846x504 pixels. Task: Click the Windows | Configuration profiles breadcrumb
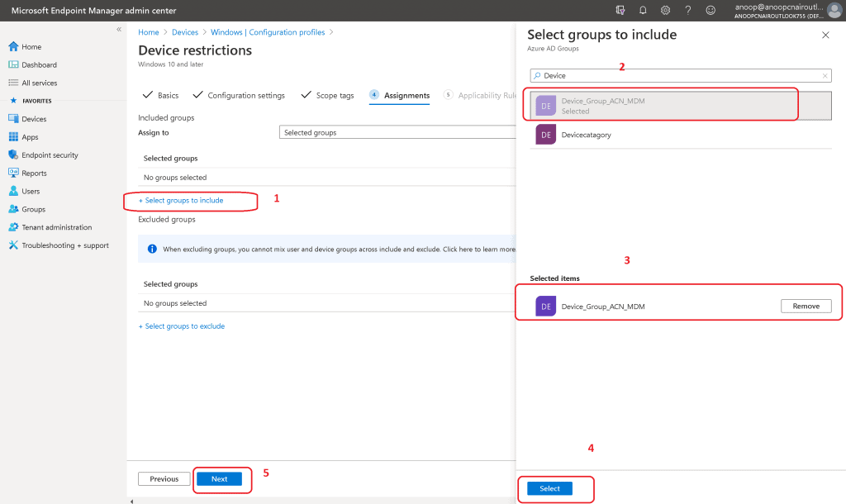(268, 32)
